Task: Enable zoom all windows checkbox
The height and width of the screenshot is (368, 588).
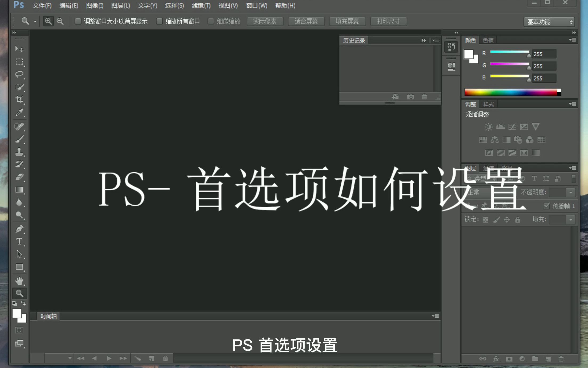Action: (x=159, y=21)
